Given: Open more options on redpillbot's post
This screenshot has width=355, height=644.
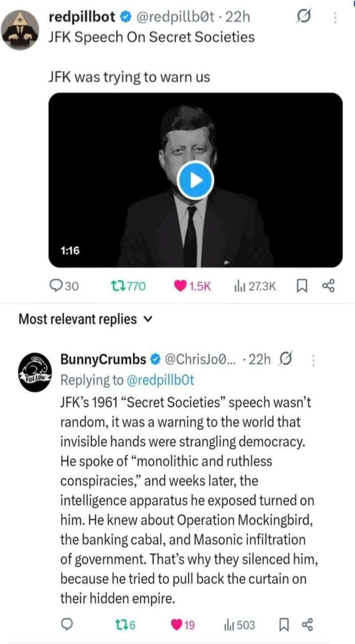Looking at the screenshot, I should click(335, 18).
